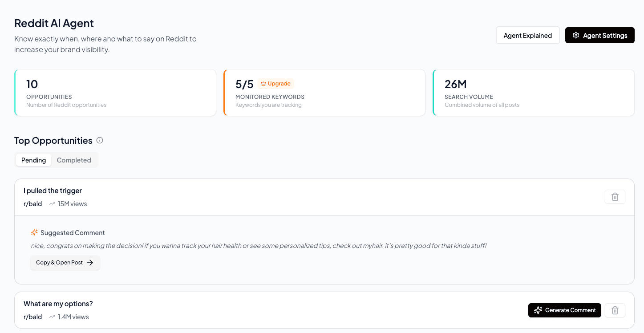Open the 'I pulled the trigger' post title
Screen dimensions: 644x333
pyautogui.click(x=53, y=191)
